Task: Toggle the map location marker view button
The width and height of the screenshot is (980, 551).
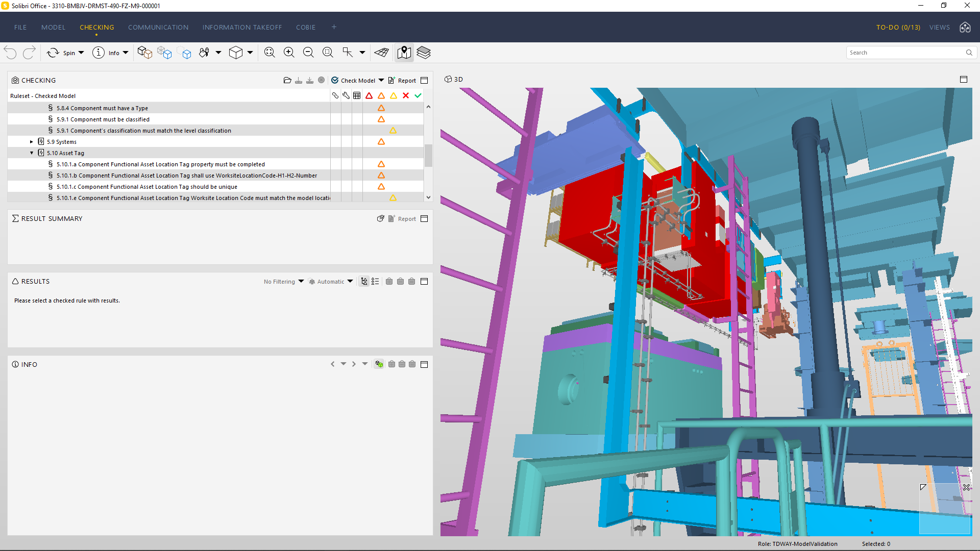Action: coord(404,53)
